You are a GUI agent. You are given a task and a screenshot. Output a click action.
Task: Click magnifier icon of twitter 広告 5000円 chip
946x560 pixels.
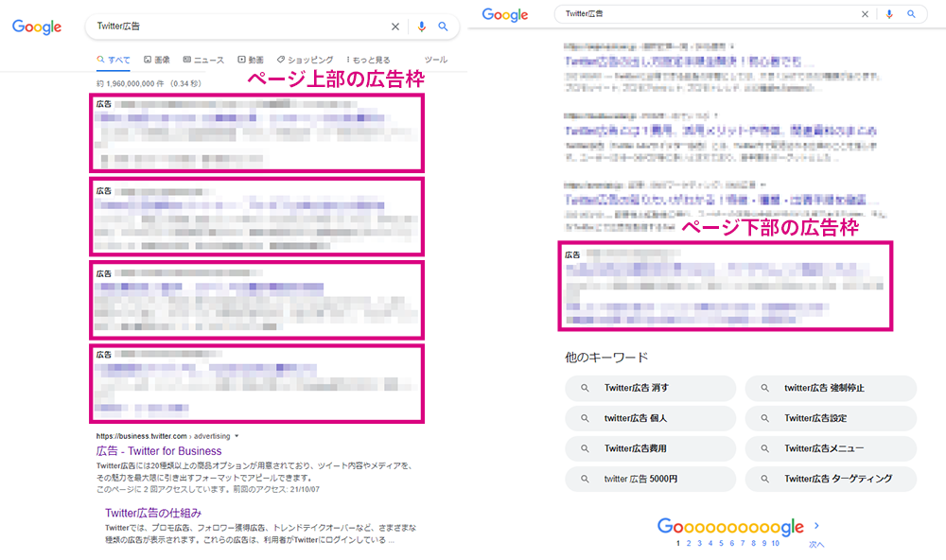coord(585,479)
